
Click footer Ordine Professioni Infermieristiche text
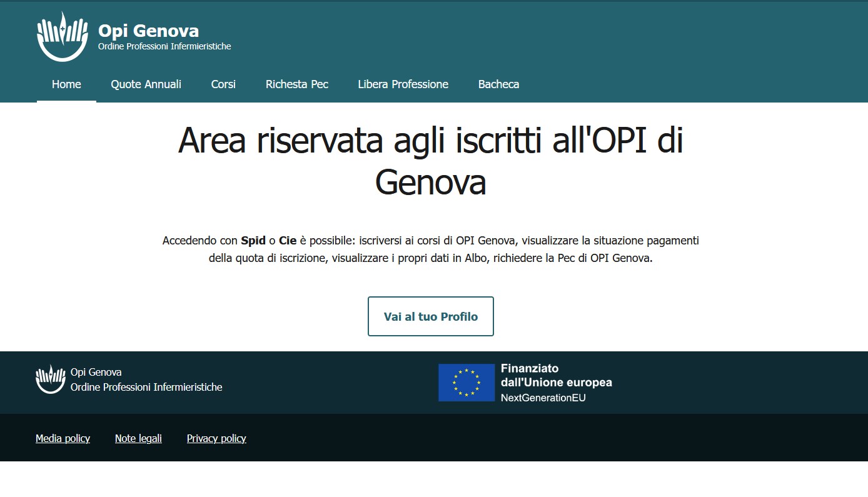[146, 387]
